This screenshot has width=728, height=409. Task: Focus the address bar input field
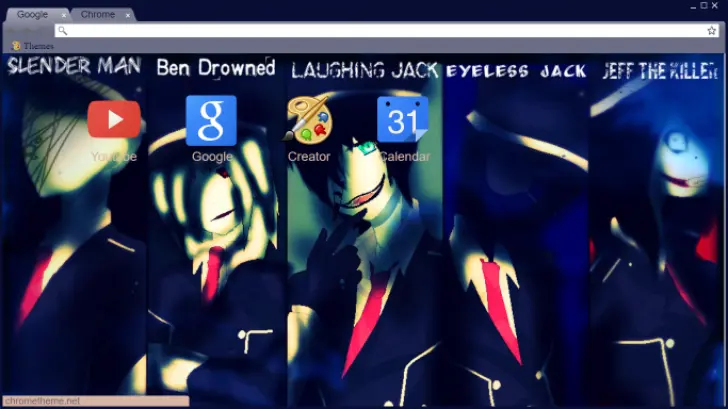pos(380,31)
